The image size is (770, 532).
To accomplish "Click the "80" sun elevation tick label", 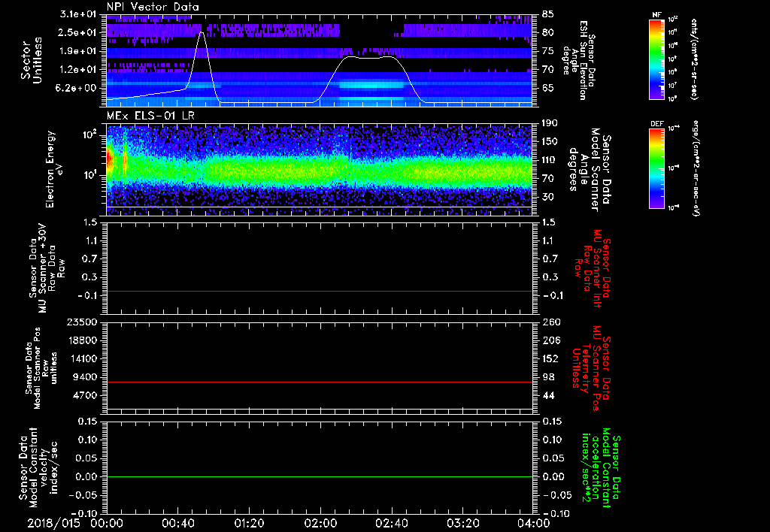I will (x=548, y=32).
